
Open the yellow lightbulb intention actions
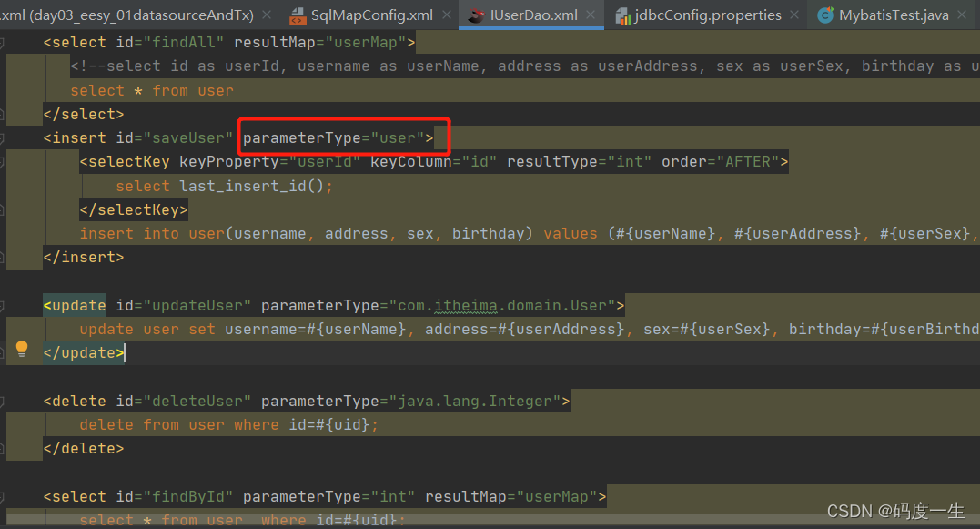(x=22, y=349)
